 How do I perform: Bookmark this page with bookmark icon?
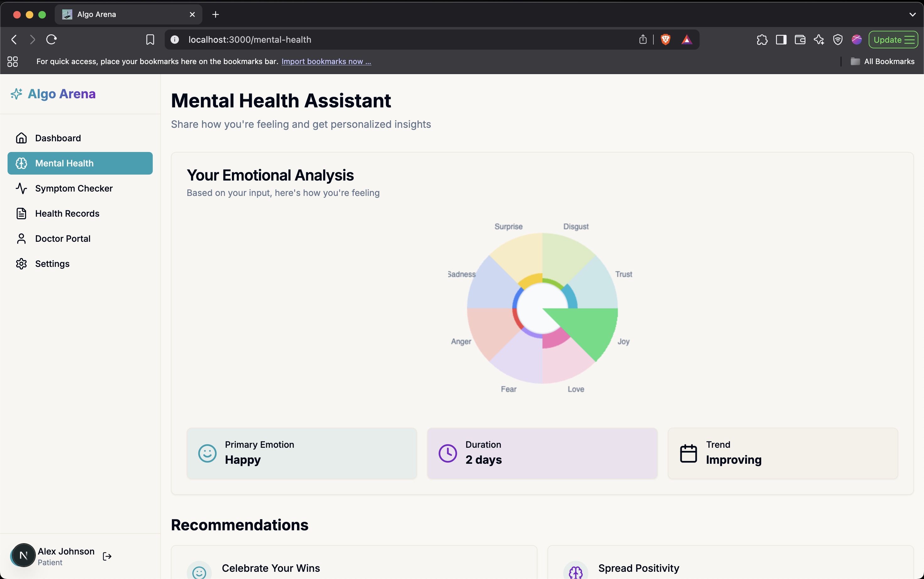150,40
